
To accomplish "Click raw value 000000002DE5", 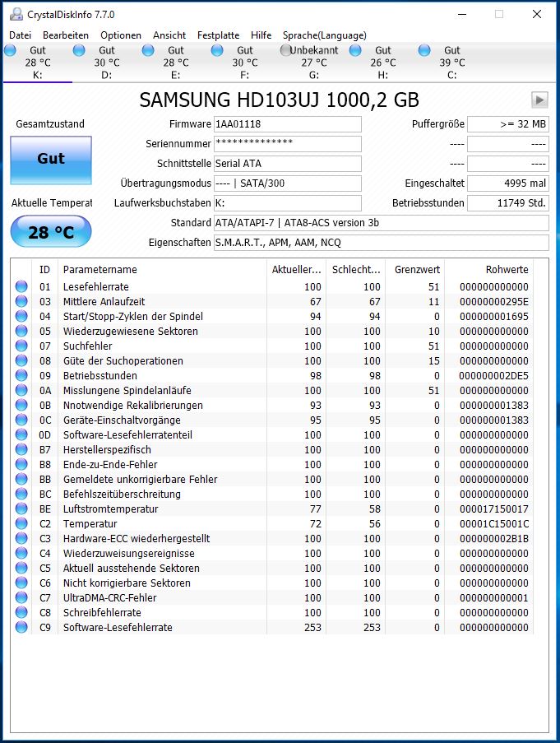I will pos(493,375).
